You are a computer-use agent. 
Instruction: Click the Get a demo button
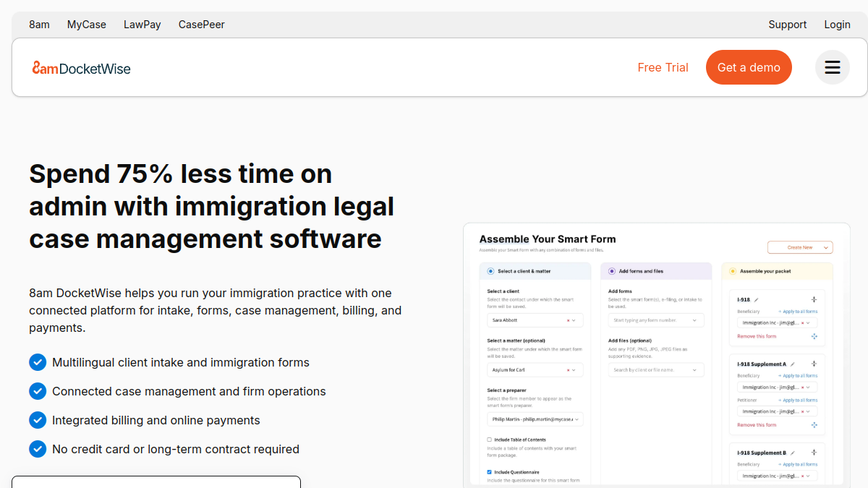click(749, 67)
